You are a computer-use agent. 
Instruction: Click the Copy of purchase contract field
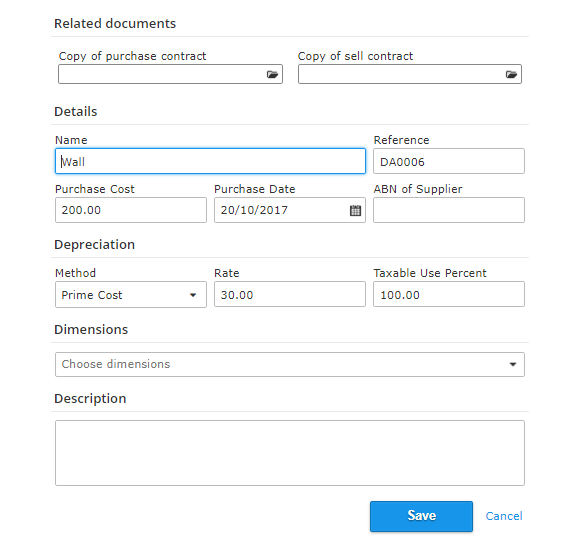click(170, 74)
